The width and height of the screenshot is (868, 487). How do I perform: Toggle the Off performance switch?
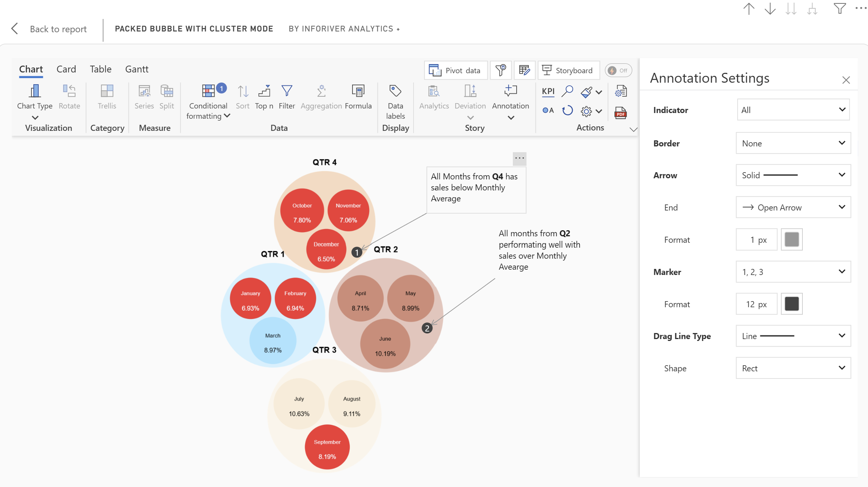pos(618,71)
